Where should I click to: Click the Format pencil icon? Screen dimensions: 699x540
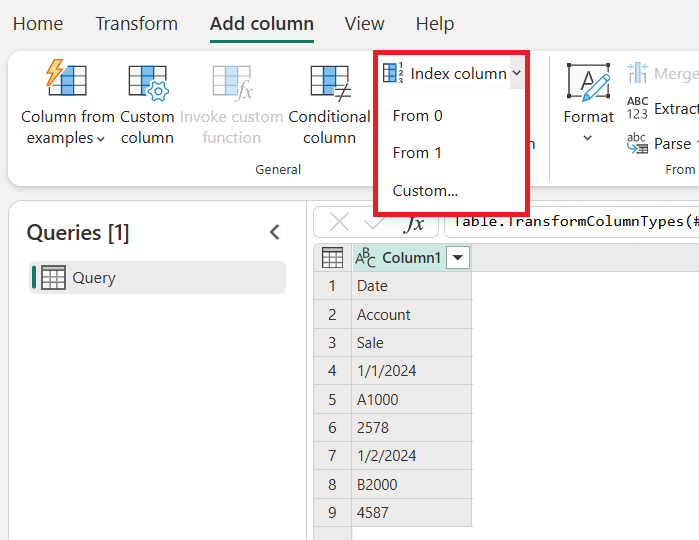coord(588,81)
